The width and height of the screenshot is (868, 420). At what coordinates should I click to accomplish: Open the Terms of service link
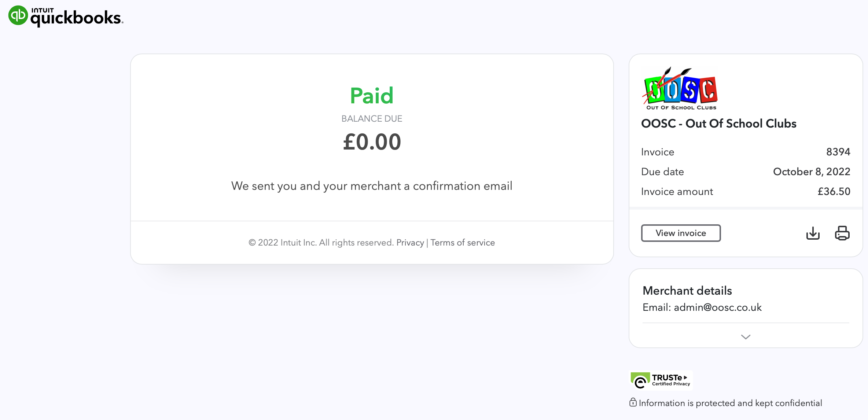point(463,242)
